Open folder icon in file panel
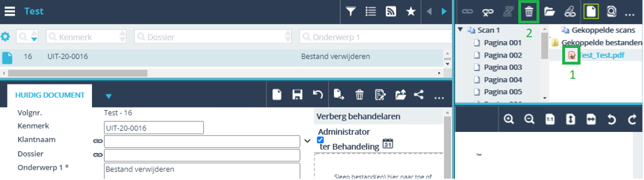 [x=550, y=12]
